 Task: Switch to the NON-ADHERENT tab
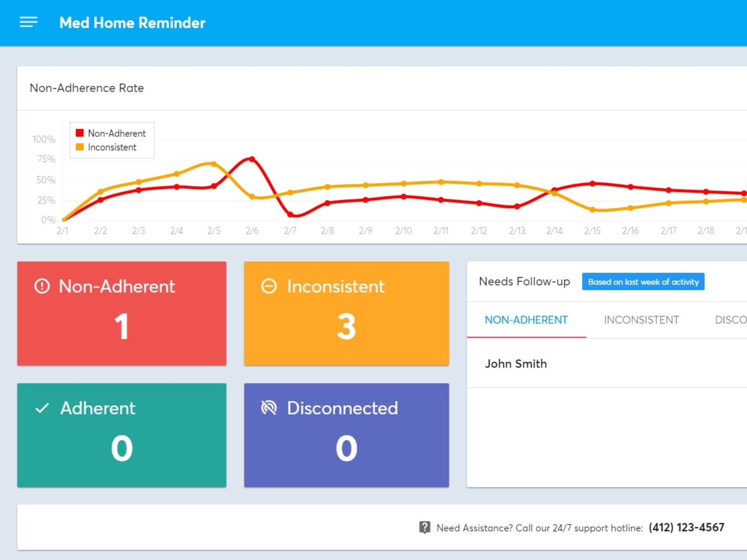pyautogui.click(x=526, y=320)
